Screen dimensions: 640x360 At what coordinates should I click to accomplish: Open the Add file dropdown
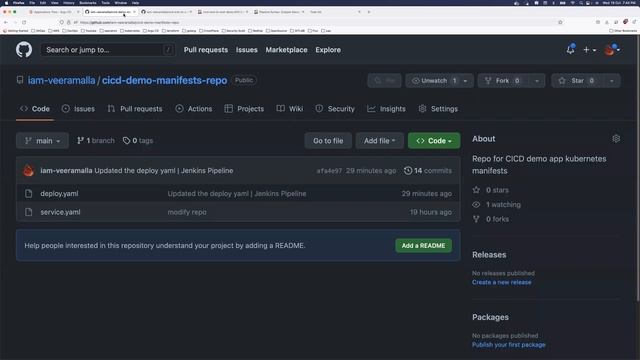tap(380, 141)
